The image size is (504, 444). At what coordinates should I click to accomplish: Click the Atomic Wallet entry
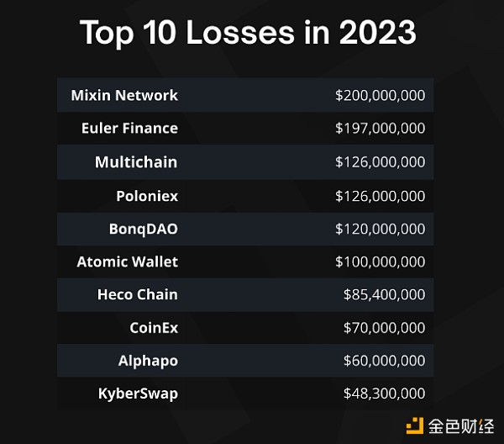[127, 262]
